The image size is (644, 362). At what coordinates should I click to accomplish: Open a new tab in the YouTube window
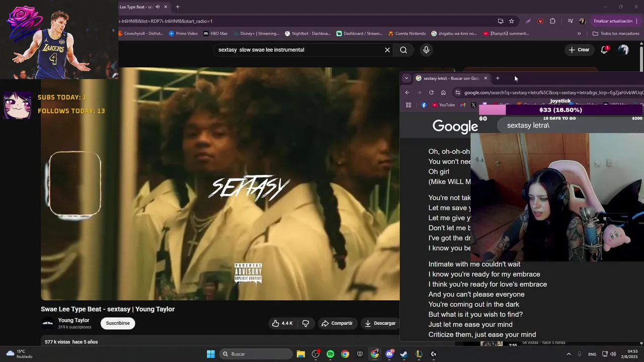[x=178, y=7]
